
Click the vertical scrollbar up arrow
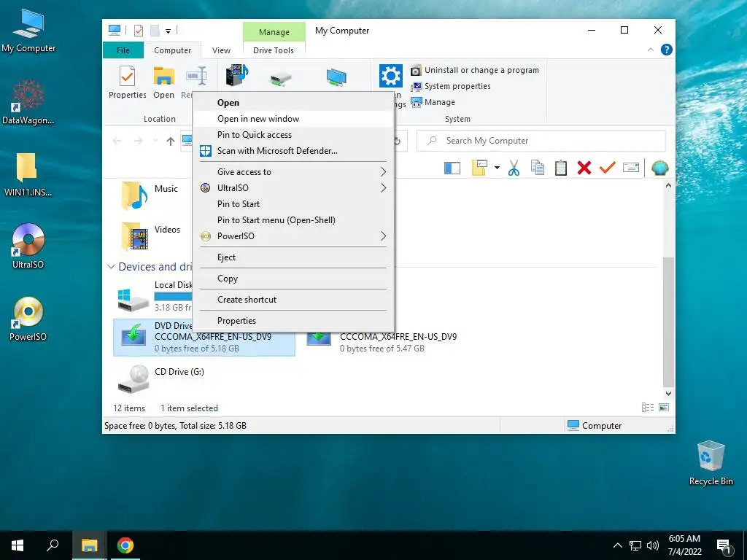668,186
